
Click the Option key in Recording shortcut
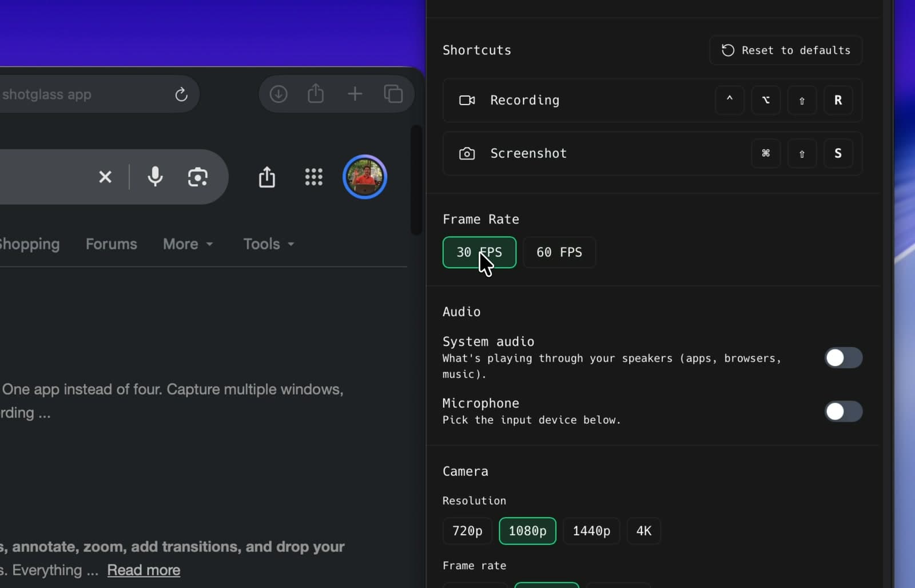[x=766, y=100]
